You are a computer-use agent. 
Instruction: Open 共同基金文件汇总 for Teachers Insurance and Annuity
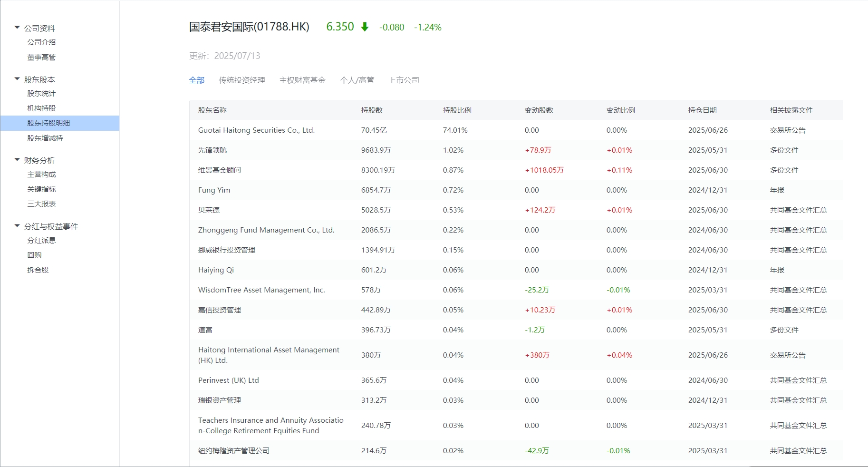click(x=799, y=426)
